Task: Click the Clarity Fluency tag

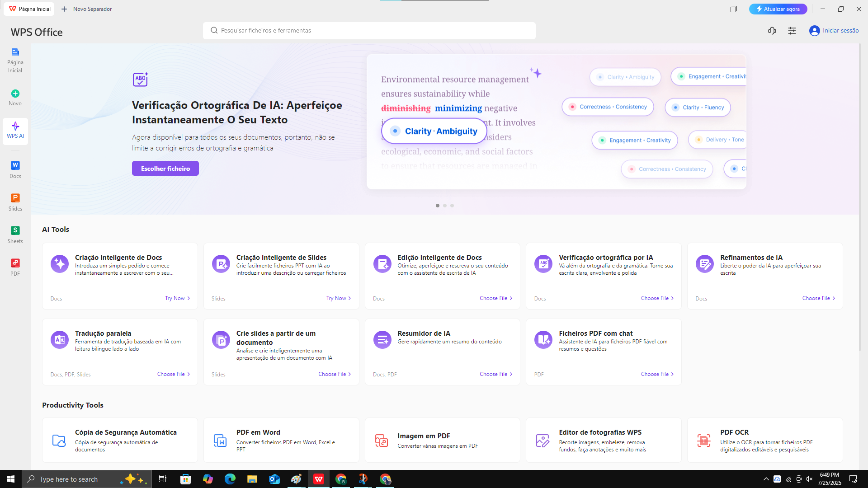Action: [698, 108]
